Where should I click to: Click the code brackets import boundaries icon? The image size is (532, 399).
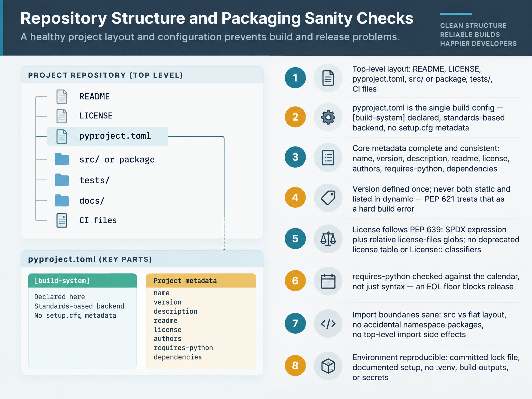pos(328,324)
